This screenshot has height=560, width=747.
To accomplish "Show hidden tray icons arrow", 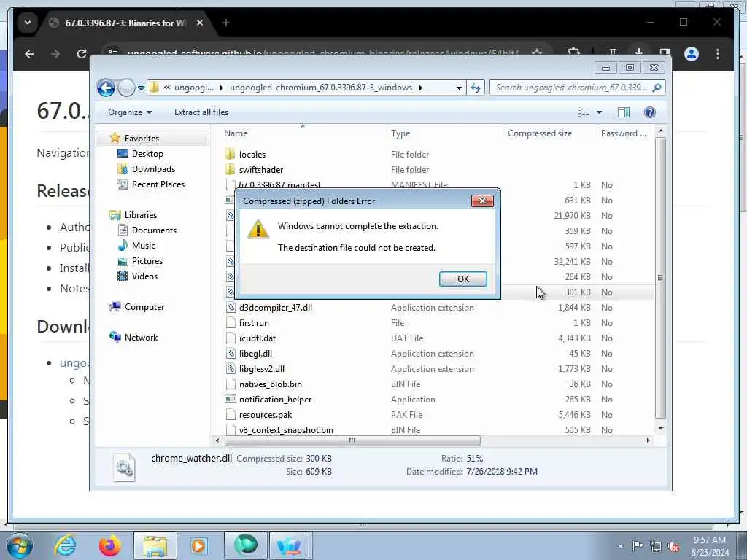I will 620,546.
